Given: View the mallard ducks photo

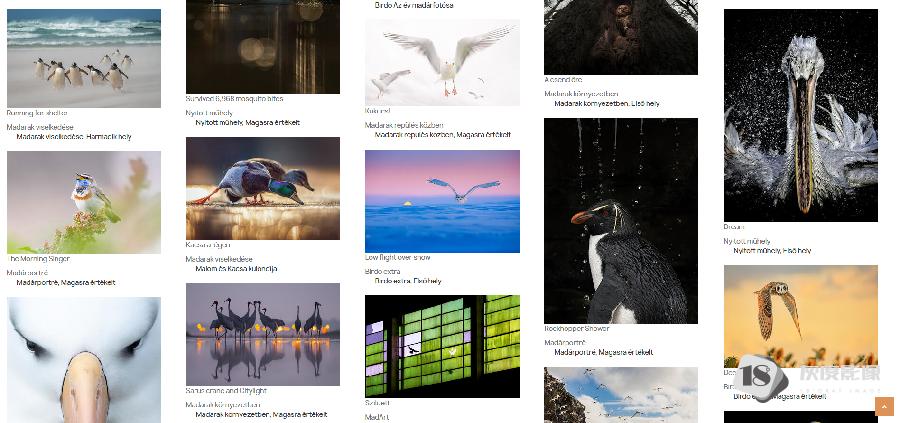Looking at the screenshot, I should [x=263, y=188].
